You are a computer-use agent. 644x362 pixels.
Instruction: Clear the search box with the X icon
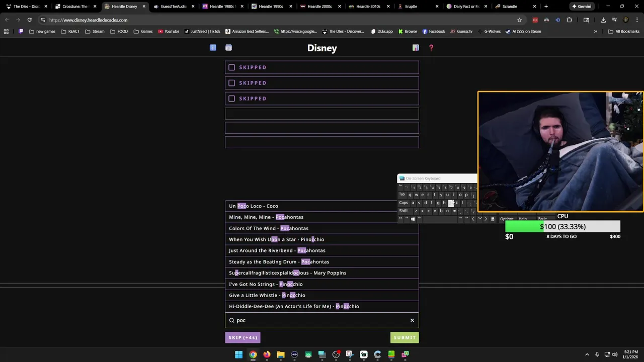pos(412,320)
